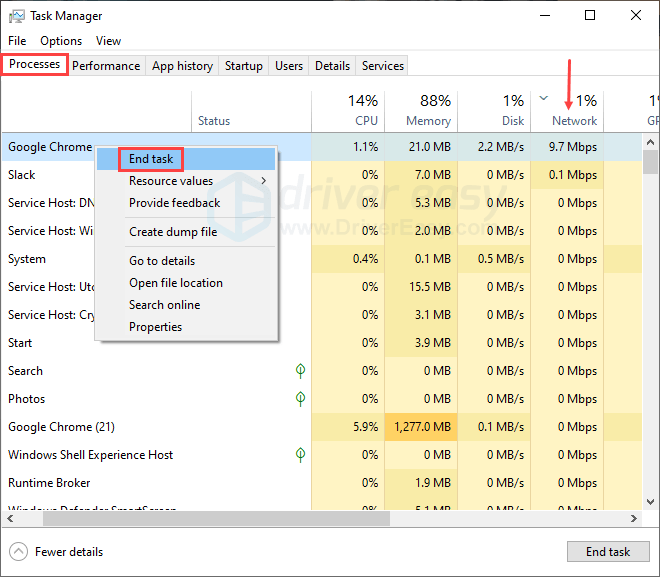Open Properties from the context menu
The image size is (660, 577).
186,327
